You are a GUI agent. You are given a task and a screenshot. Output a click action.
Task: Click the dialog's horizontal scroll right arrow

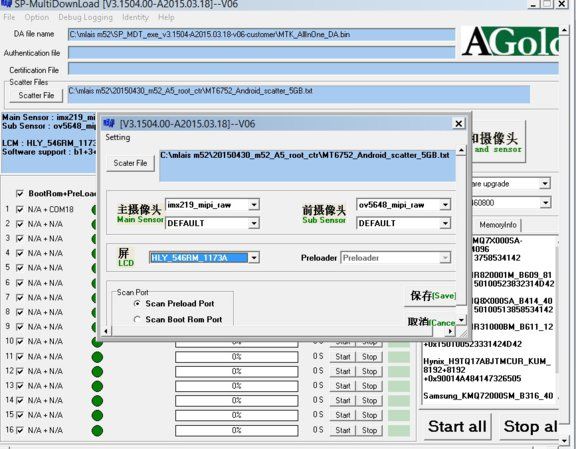point(450,331)
